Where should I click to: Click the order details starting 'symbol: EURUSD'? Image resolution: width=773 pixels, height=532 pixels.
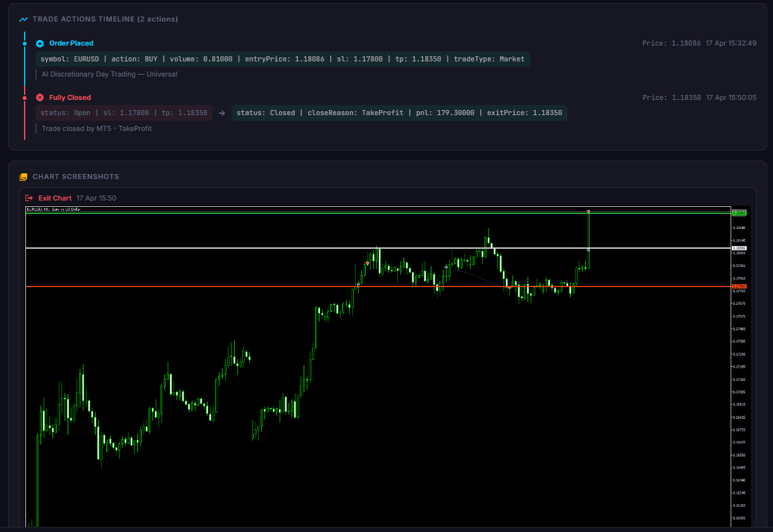coord(283,59)
